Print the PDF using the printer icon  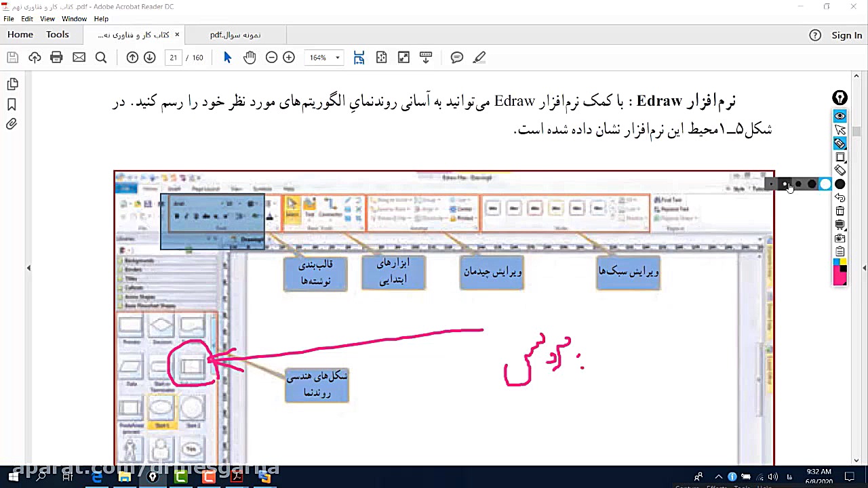tap(56, 57)
